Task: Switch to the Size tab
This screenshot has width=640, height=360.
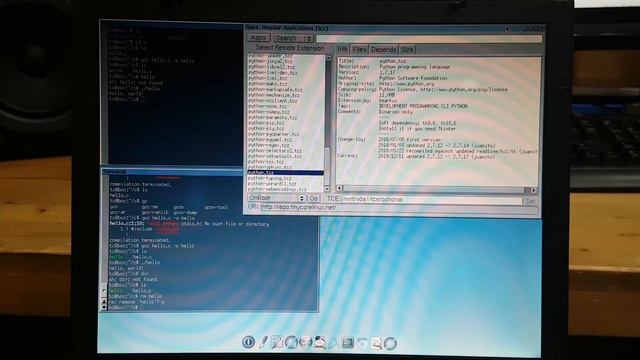Action: [x=407, y=49]
